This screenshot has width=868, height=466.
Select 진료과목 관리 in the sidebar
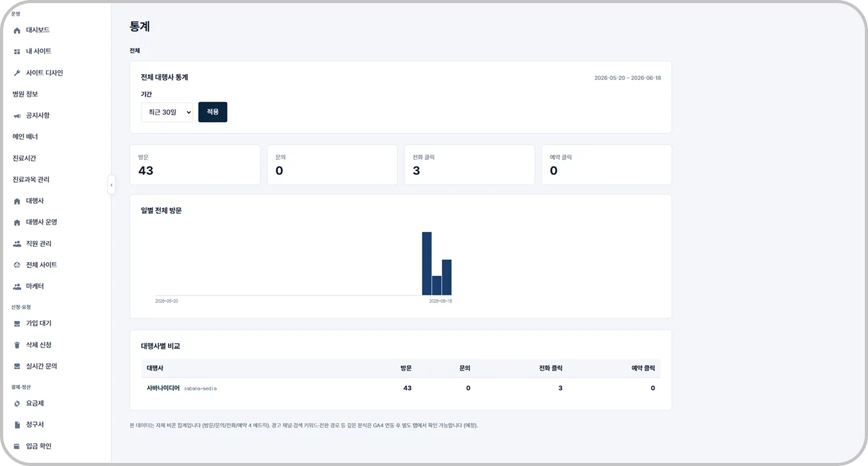[x=31, y=180]
